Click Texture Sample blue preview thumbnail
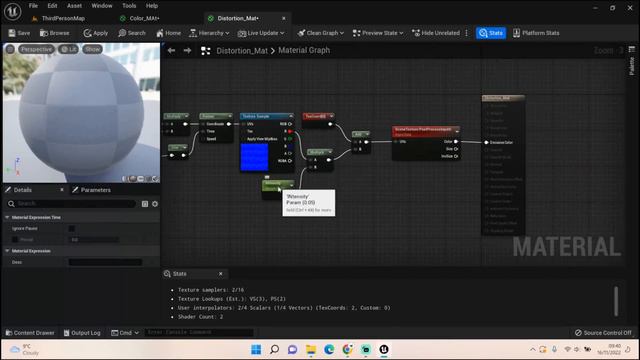The image size is (640, 360). click(254, 157)
